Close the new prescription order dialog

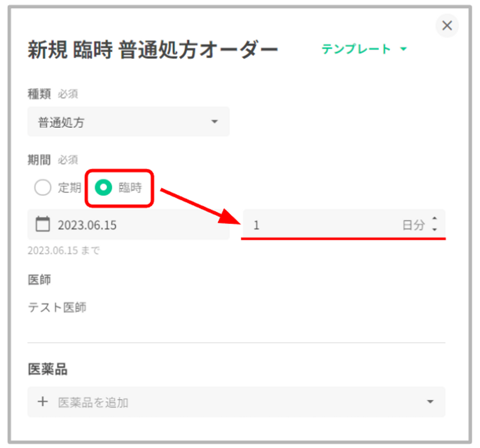click(x=447, y=26)
